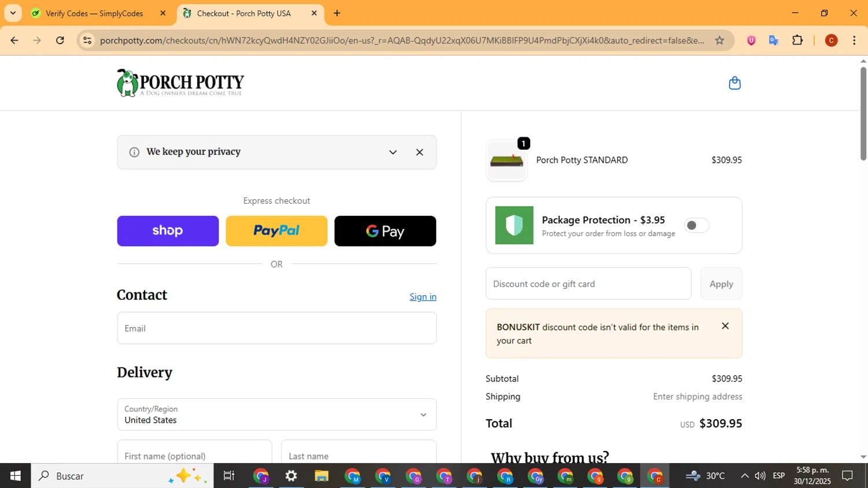Open the Country/Region dropdown
868x488 pixels.
277,414
